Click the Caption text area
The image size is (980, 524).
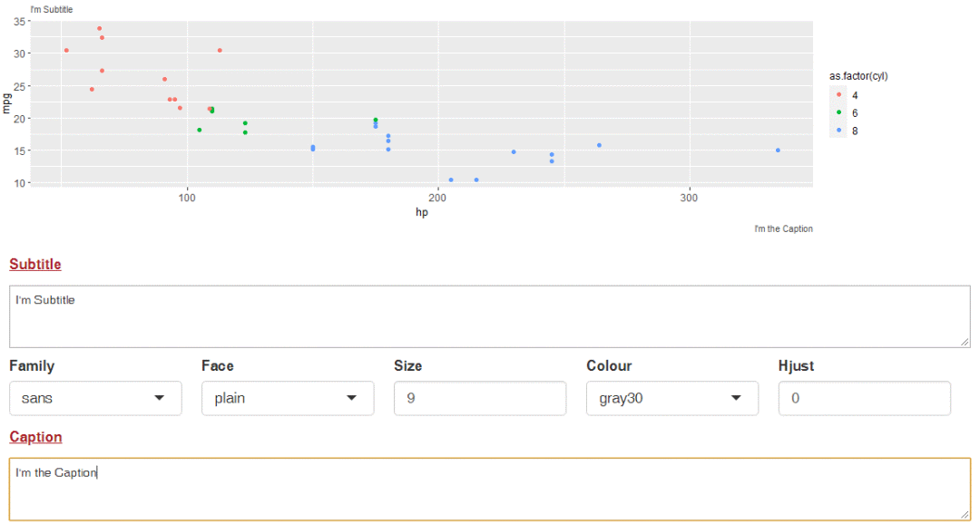pyautogui.click(x=490, y=490)
